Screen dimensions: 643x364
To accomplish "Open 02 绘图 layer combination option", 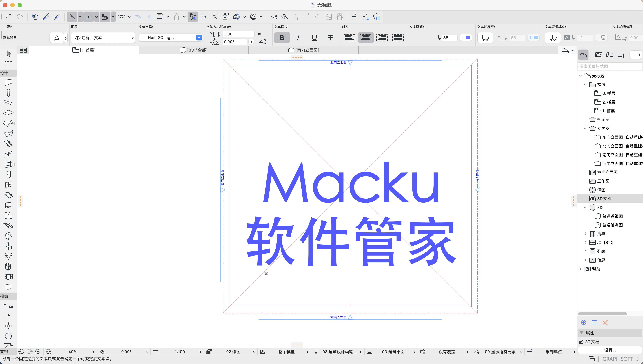I will [231, 352].
